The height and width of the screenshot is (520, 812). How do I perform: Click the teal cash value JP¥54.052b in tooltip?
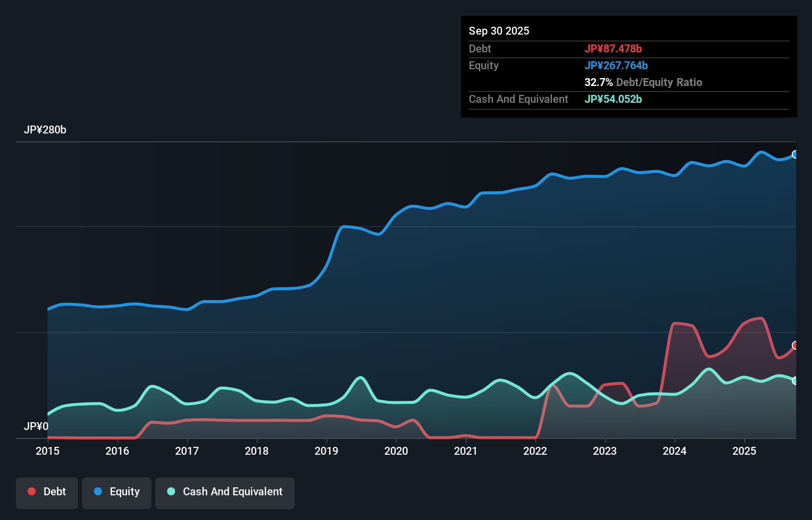(613, 99)
